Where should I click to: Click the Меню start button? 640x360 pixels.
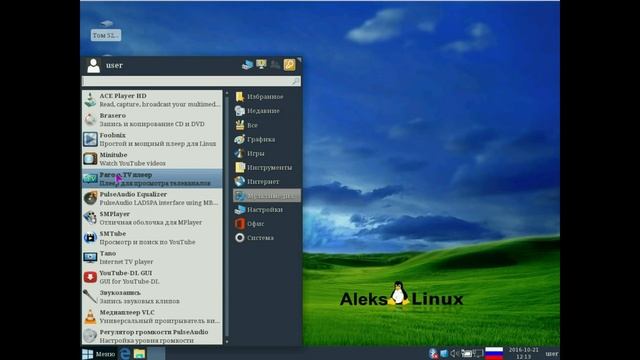[x=99, y=354]
